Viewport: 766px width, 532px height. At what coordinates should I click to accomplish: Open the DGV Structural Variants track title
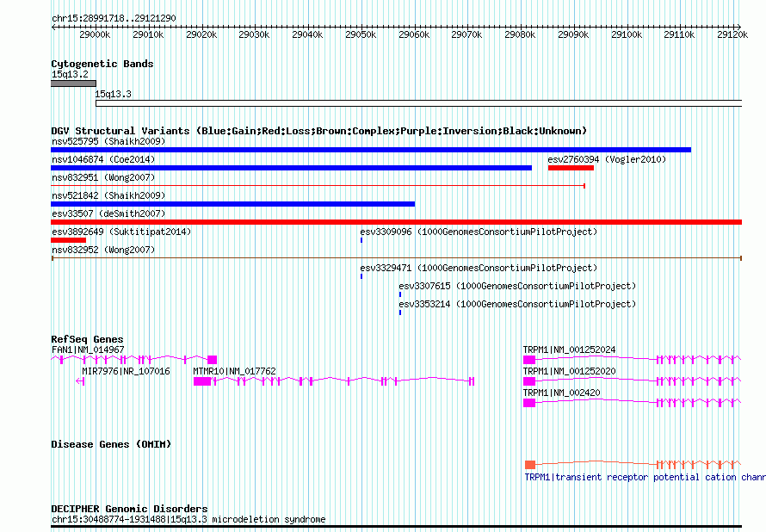point(319,131)
